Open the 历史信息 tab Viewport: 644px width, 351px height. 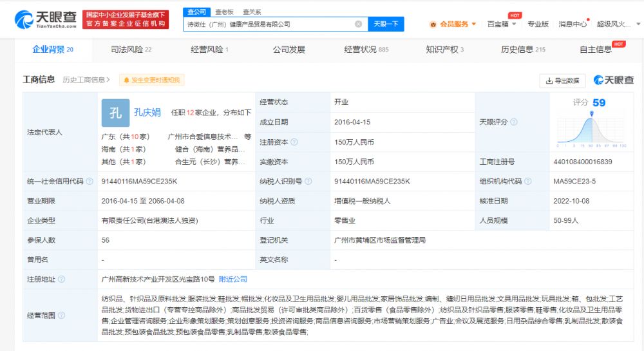point(523,50)
